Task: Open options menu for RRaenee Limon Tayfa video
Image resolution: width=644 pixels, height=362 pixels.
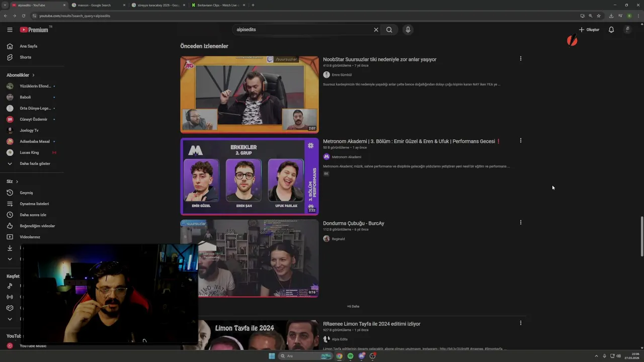Action: coord(521,323)
